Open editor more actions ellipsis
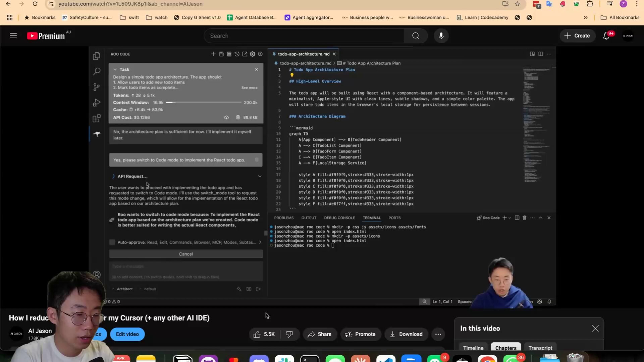This screenshot has height=362, width=644. pos(549,54)
